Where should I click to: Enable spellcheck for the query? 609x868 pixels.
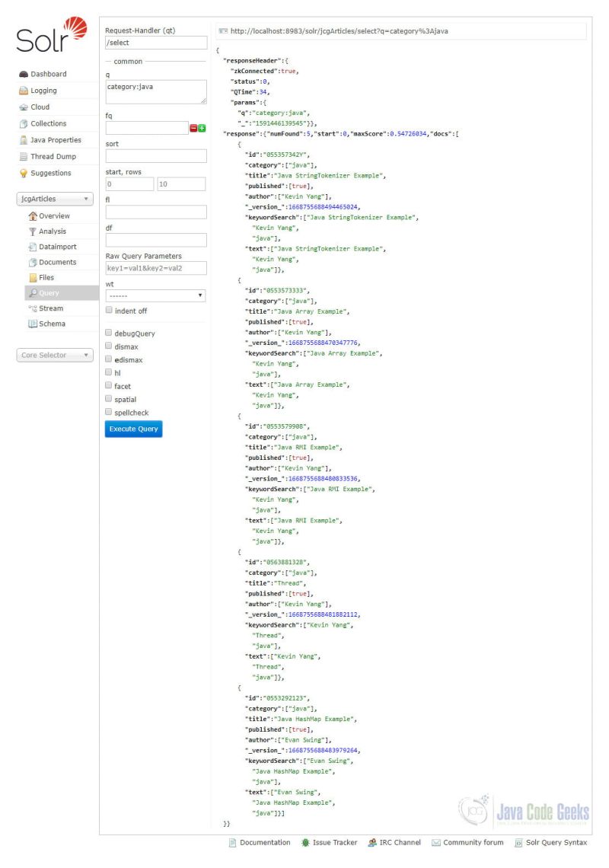(x=108, y=412)
